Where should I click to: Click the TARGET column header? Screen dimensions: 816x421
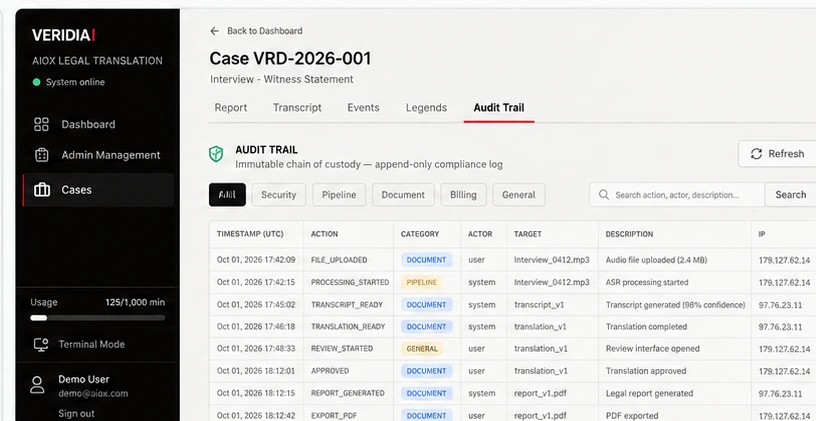pyautogui.click(x=528, y=234)
